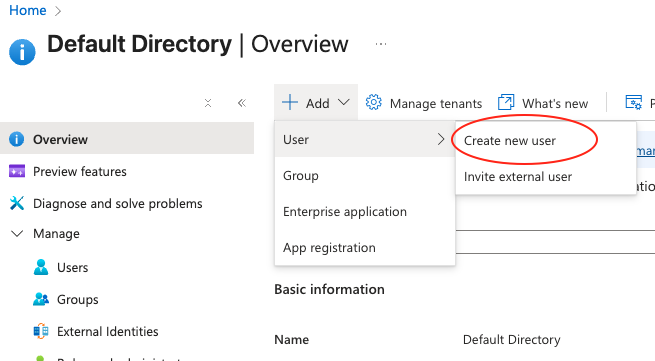655x361 pixels.
Task: Open the ellipsis more options menu
Action: pos(381,43)
